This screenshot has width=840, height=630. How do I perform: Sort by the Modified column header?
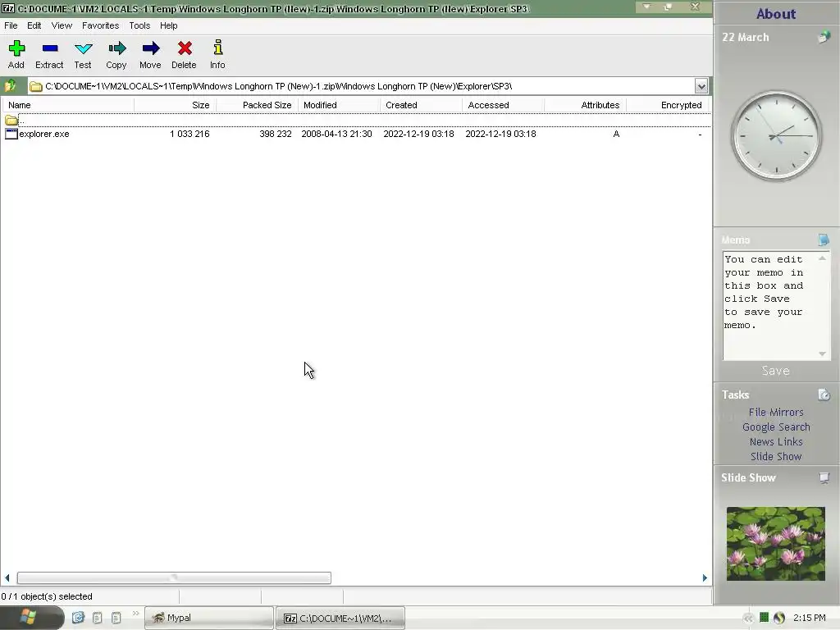tap(339, 105)
